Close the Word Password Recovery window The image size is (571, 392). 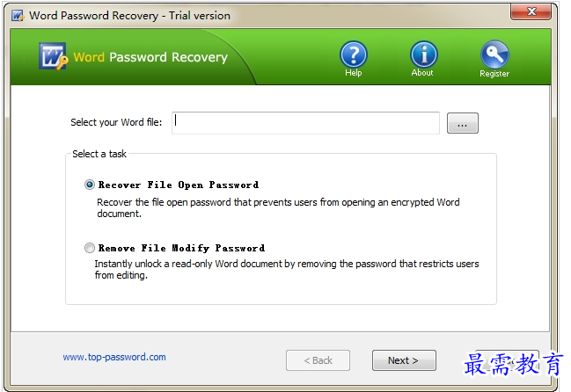531,11
